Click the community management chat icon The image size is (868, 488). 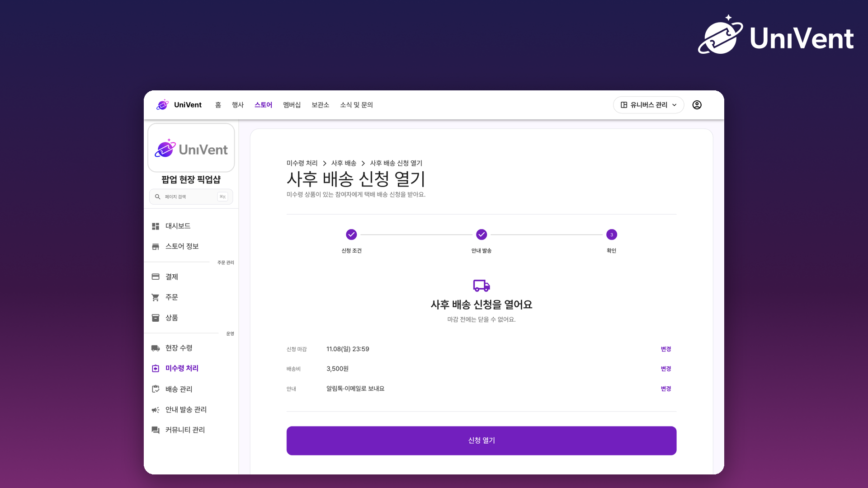(x=156, y=430)
